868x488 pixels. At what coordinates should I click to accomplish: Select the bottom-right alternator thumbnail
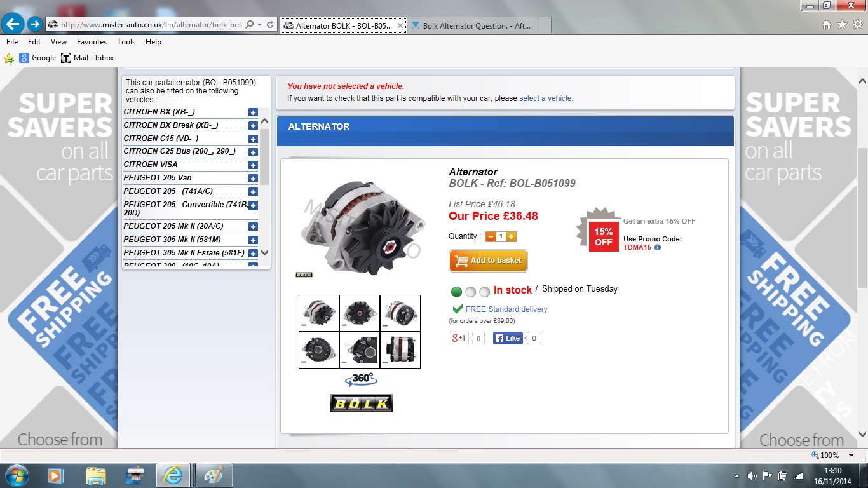pyautogui.click(x=400, y=350)
